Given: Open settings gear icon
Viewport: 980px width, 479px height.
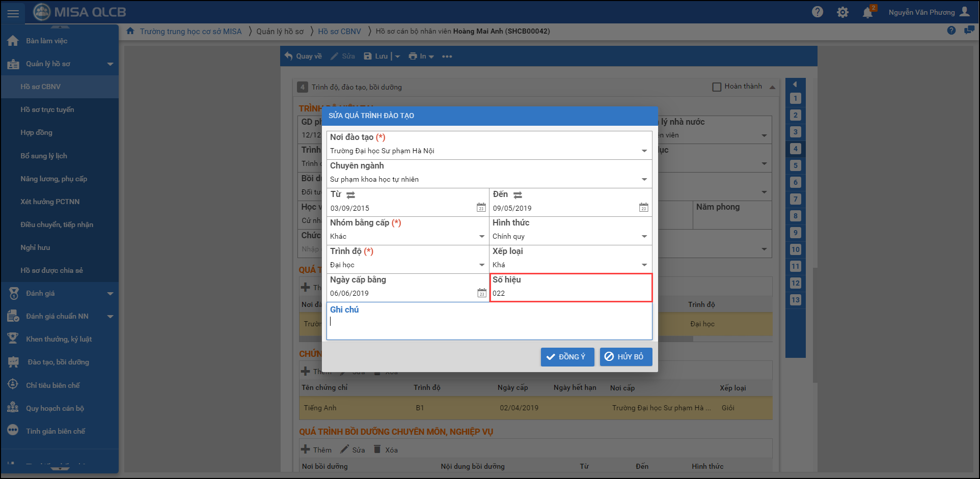Looking at the screenshot, I should (842, 12).
